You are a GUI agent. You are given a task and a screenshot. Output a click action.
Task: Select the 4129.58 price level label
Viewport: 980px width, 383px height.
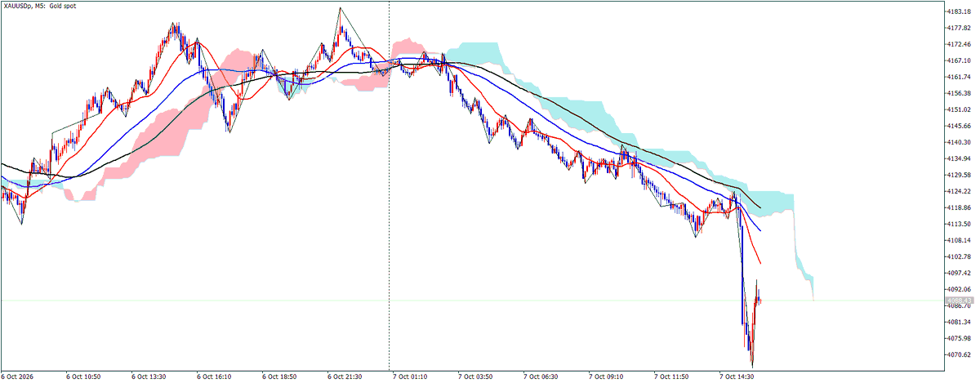pos(958,175)
